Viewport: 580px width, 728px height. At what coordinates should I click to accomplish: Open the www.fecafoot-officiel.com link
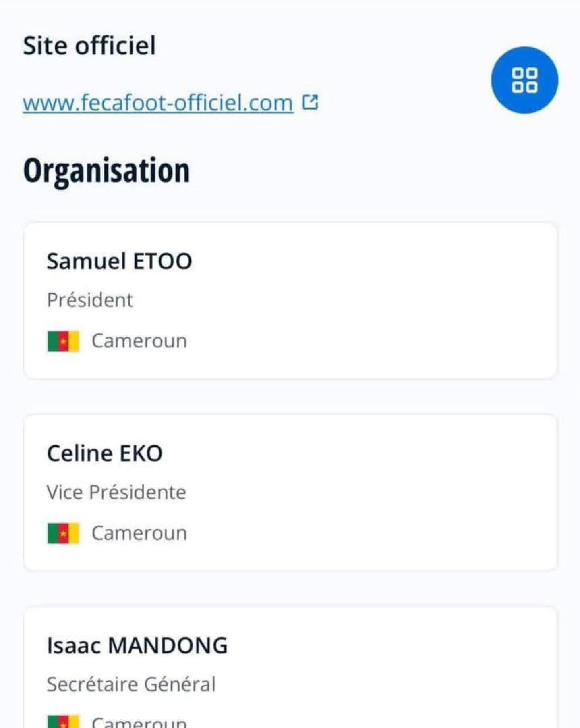pyautogui.click(x=158, y=103)
